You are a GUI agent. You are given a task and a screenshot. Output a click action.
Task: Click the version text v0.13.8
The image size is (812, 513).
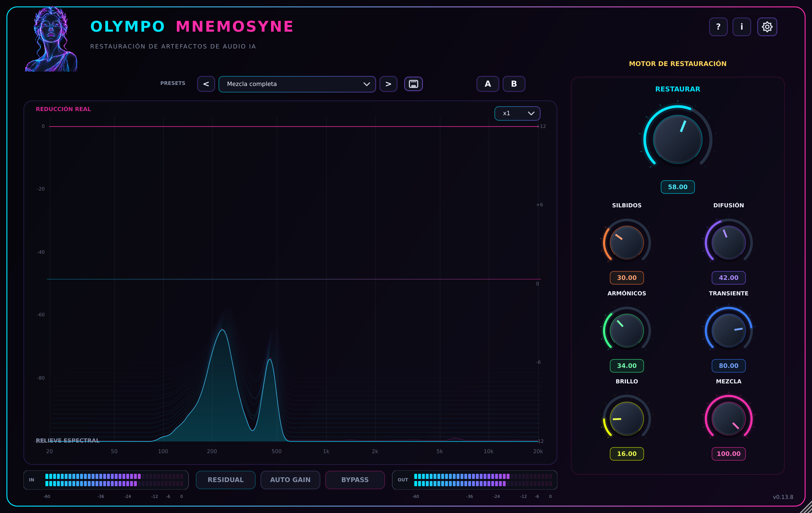point(783,497)
